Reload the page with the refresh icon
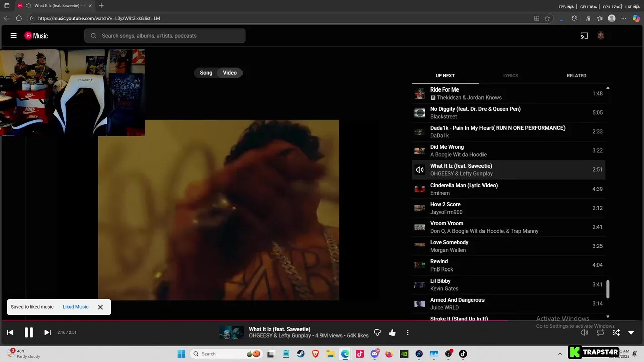 click(19, 18)
